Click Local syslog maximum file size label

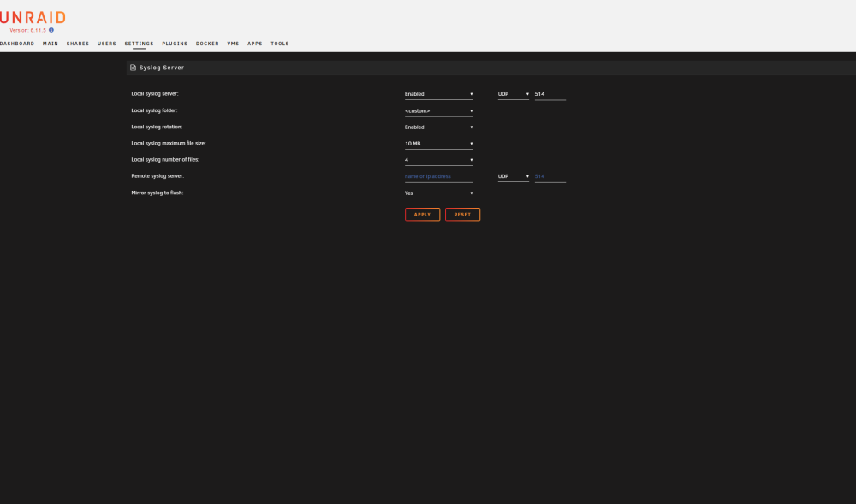pyautogui.click(x=168, y=143)
